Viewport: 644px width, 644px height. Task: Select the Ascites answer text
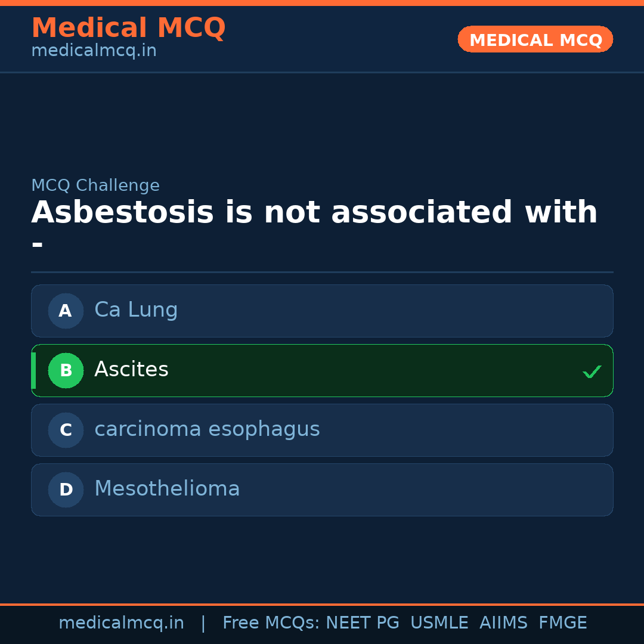click(131, 370)
